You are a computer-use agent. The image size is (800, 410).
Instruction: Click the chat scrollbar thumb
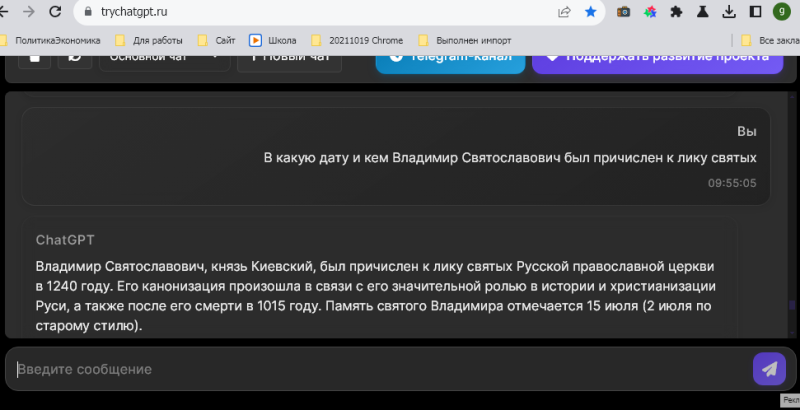coord(792,305)
